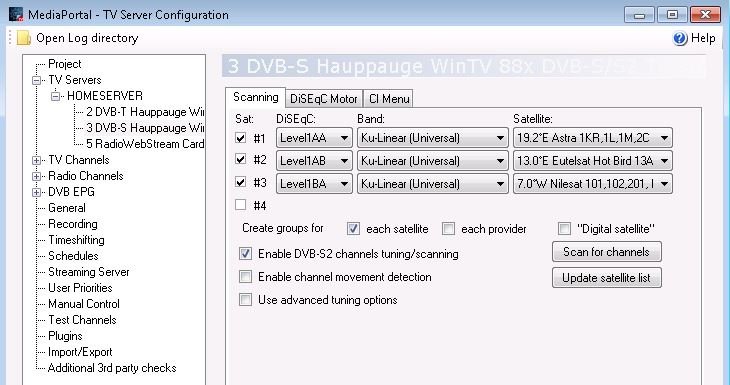Collapse the HOMESERVER tree node
The image size is (730, 385).
[x=55, y=96]
